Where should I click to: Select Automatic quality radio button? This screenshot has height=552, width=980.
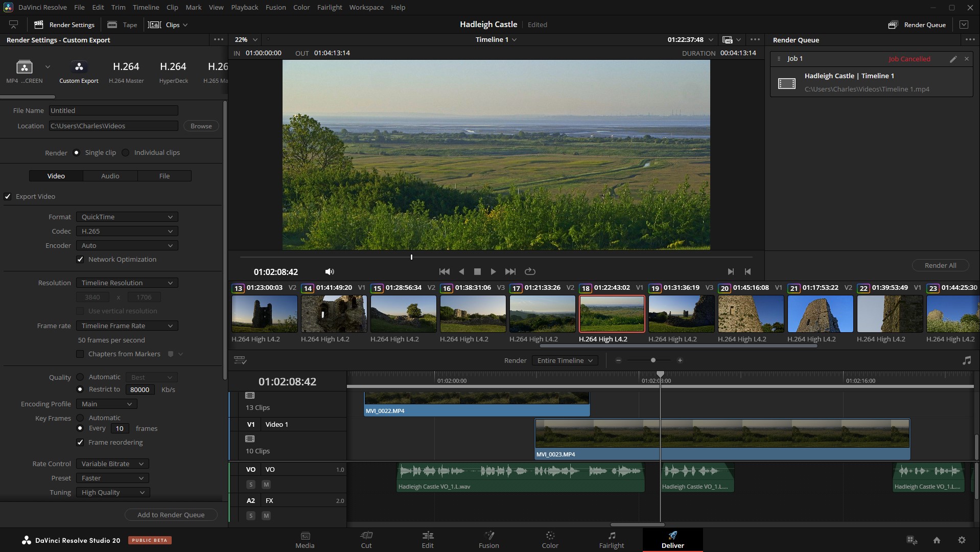pyautogui.click(x=80, y=377)
